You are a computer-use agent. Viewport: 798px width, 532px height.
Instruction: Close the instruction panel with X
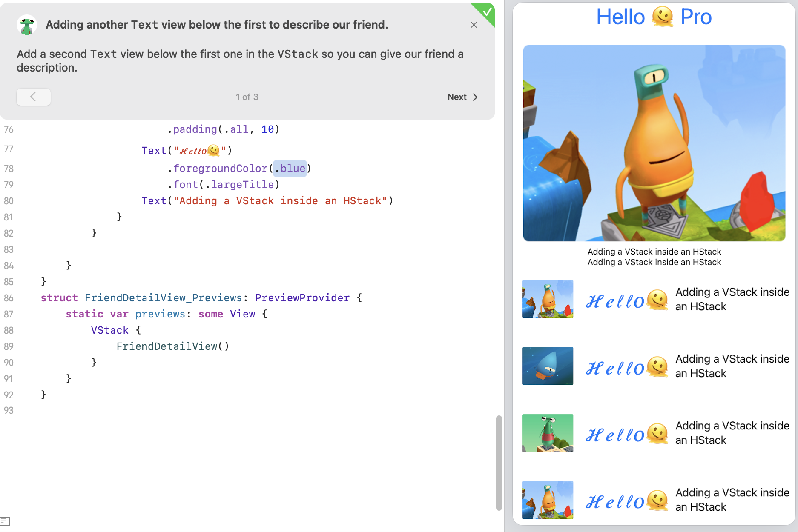click(474, 25)
